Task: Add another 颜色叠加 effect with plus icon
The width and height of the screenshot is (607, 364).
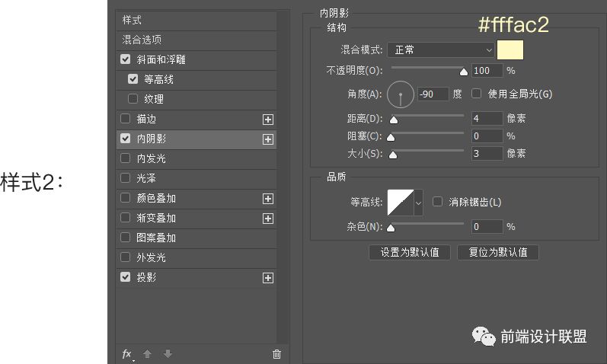Action: 268,199
